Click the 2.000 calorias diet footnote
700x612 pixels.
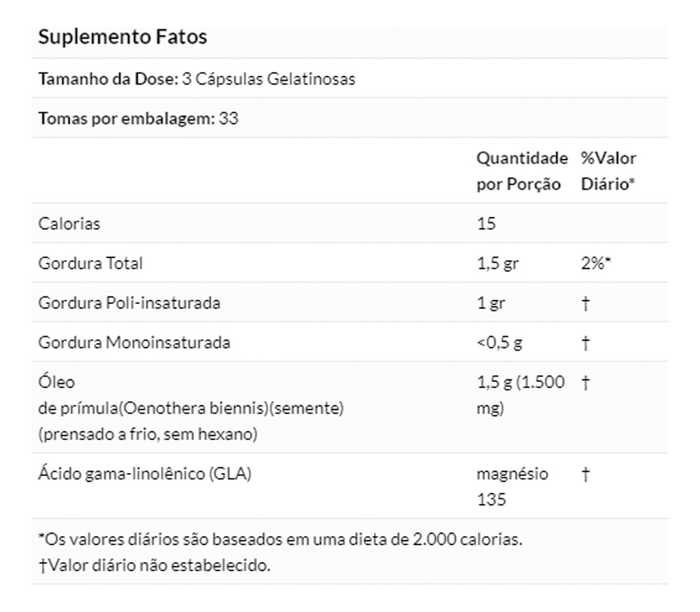(280, 539)
